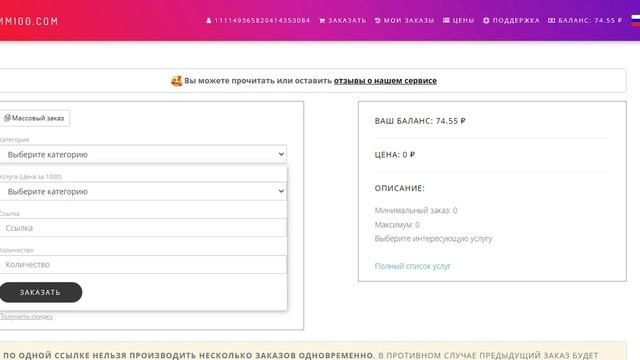Click the list icon beside ЦЕНЫ

pos(446,20)
